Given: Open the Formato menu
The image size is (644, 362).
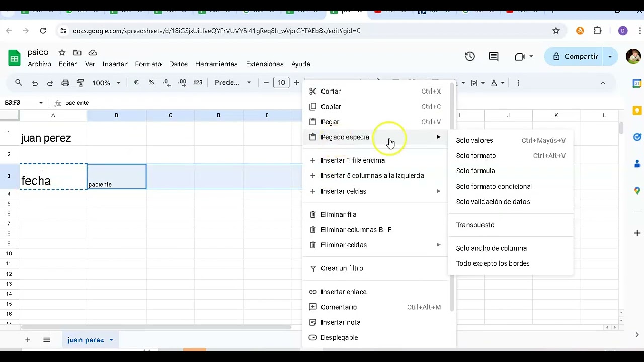Looking at the screenshot, I should point(148,64).
